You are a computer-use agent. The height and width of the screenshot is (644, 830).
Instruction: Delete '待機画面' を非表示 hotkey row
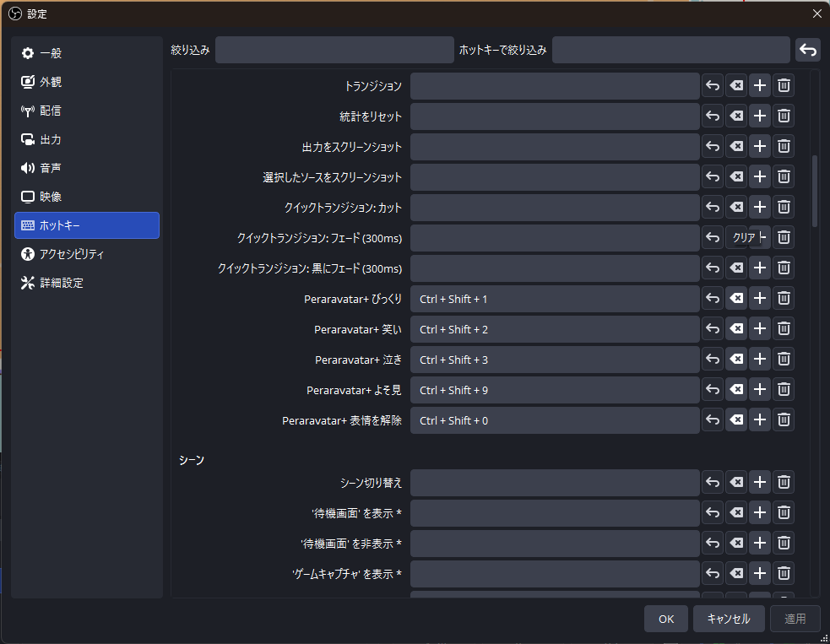pyautogui.click(x=784, y=543)
